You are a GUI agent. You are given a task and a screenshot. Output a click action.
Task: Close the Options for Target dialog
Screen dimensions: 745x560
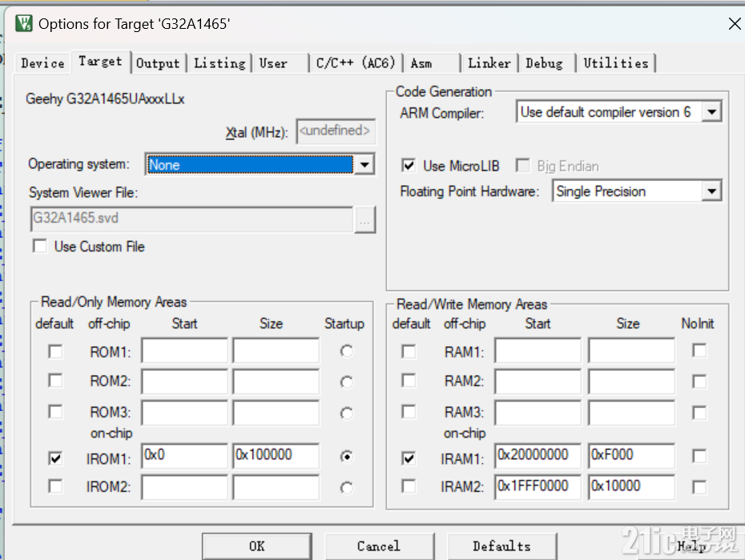coord(735,23)
